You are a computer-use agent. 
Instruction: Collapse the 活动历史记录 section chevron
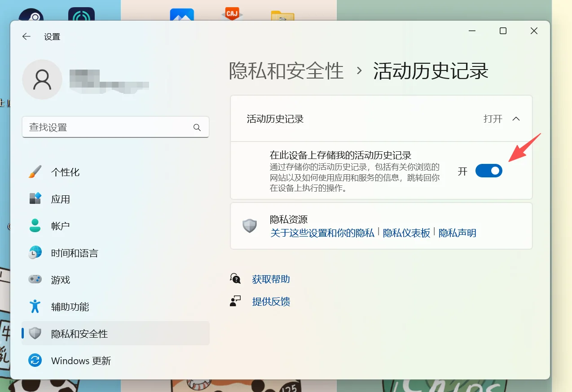[x=516, y=119]
